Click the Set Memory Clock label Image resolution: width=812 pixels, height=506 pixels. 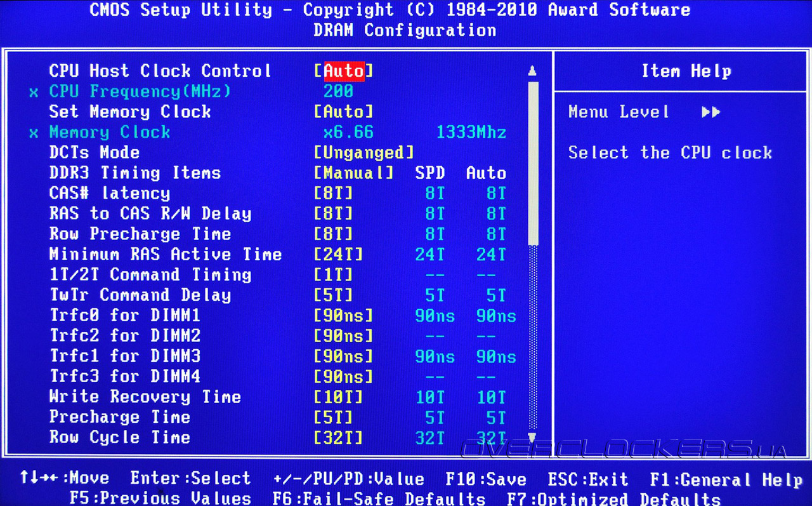pos(130,112)
